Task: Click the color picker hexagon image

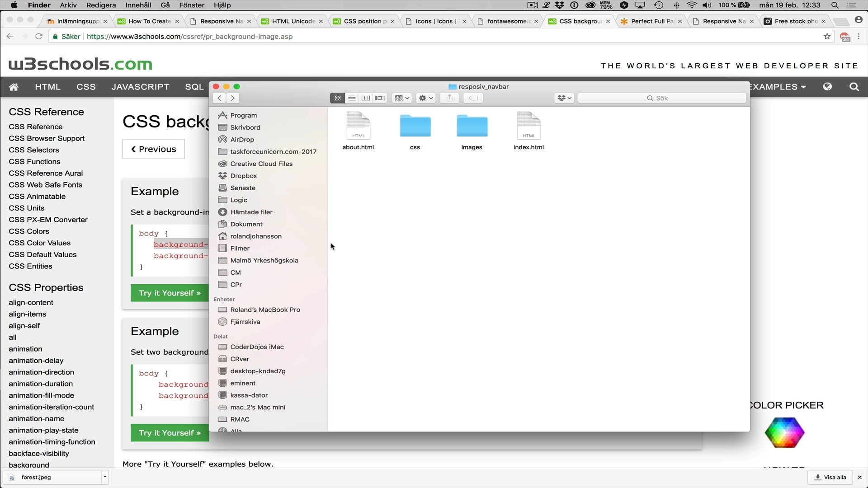Action: coord(784,432)
